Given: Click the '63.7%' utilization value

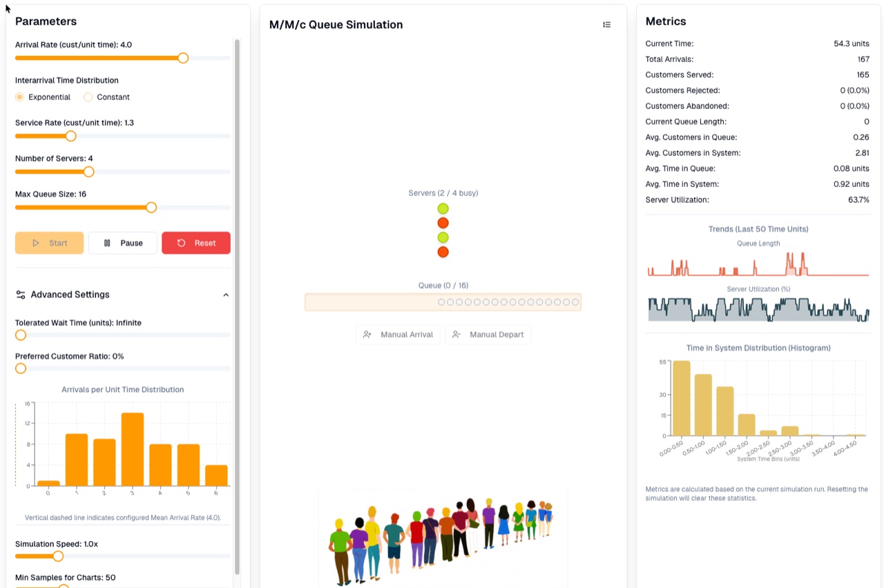Looking at the screenshot, I should (858, 200).
